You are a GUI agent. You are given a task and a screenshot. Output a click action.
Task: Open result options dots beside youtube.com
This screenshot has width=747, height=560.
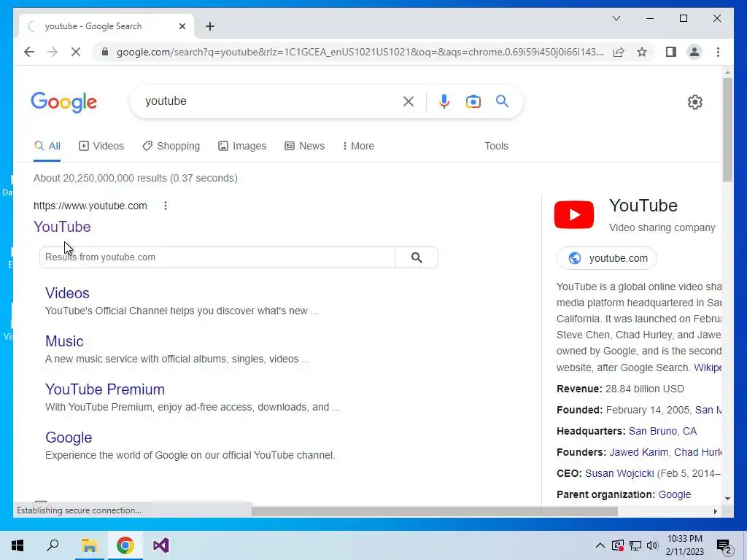click(166, 206)
